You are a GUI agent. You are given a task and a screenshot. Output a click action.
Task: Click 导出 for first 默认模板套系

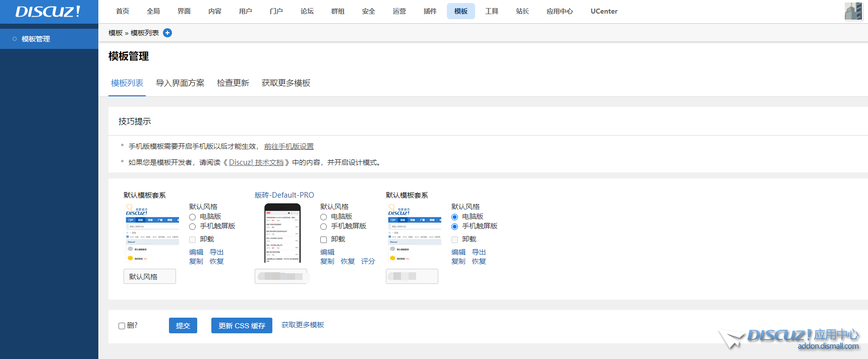pos(217,252)
